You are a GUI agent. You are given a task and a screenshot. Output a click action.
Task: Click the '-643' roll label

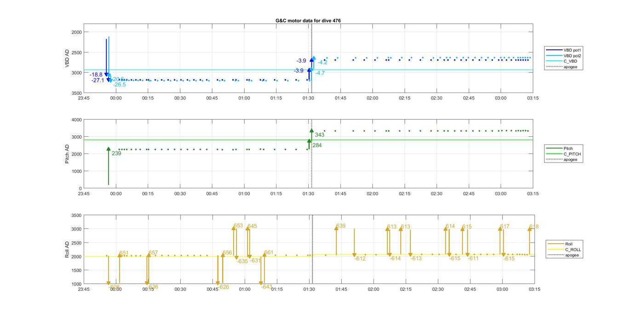(266, 287)
